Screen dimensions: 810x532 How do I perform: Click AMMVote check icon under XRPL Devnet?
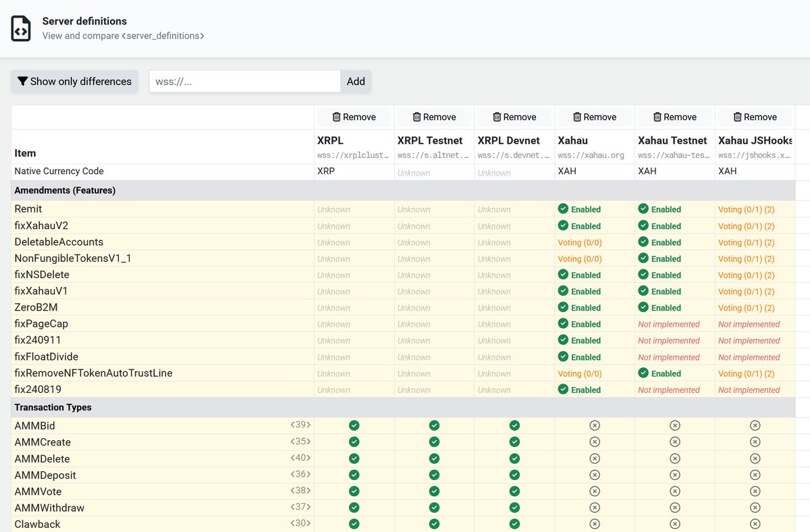[x=514, y=491]
